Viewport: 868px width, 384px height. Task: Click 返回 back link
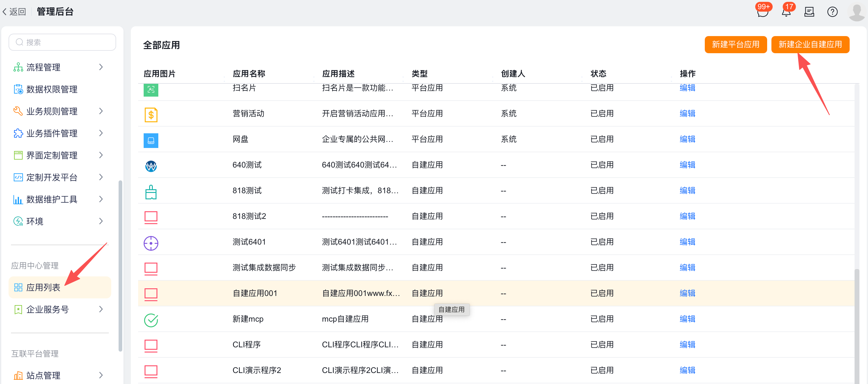click(x=14, y=12)
